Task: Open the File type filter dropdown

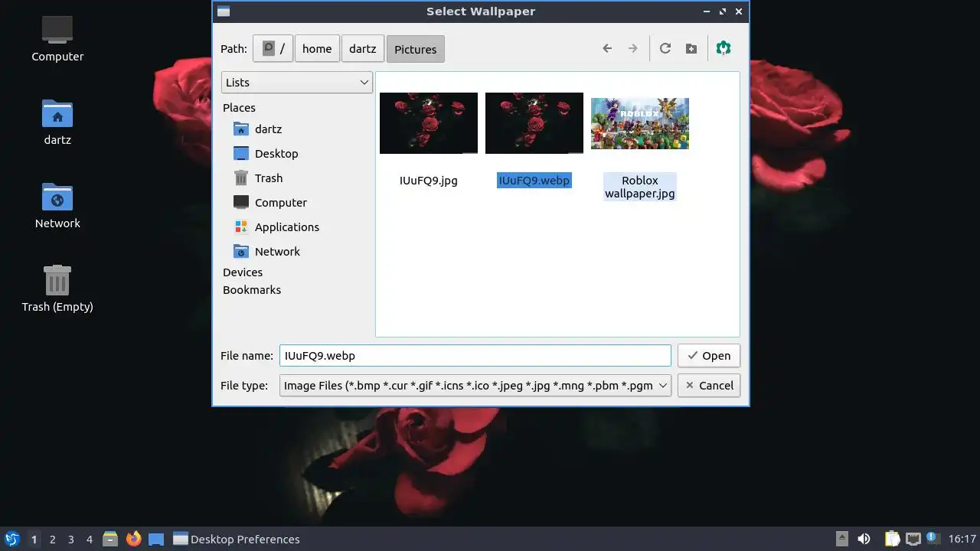Action: coord(475,386)
